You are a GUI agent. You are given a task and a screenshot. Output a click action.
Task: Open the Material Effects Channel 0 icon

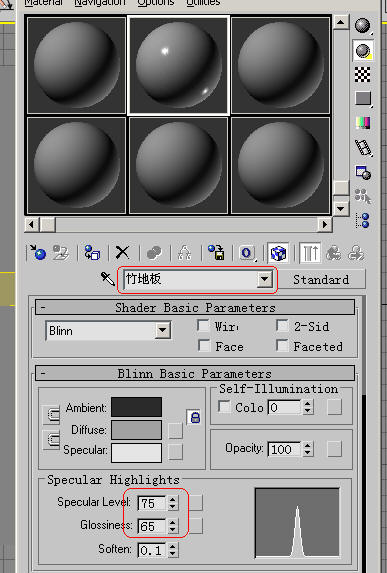(x=247, y=253)
